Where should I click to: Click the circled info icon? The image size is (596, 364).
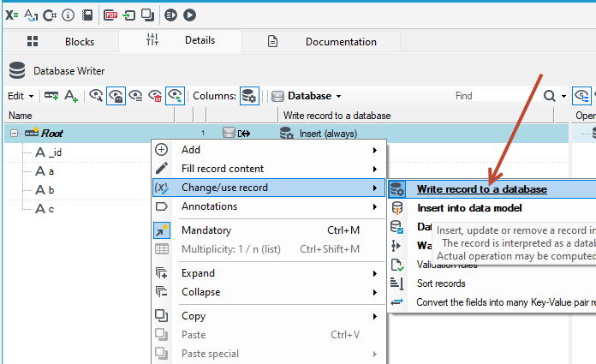click(68, 15)
